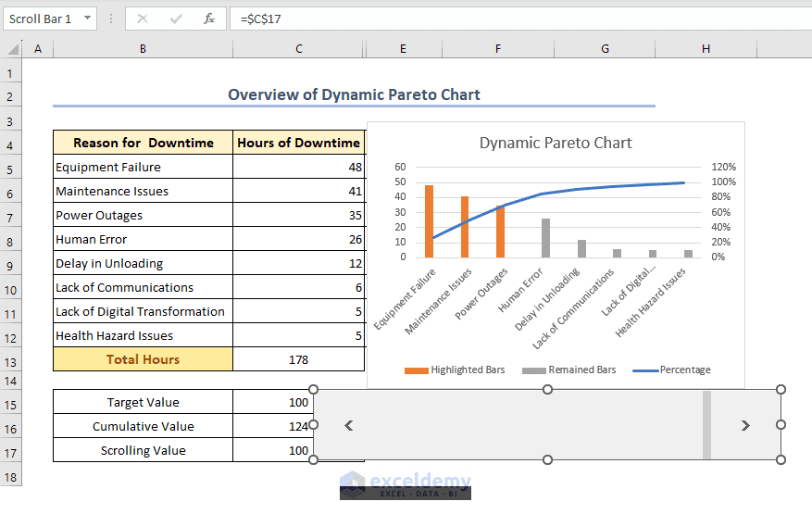Click the Cancel (X) icon in formula bar
The height and width of the screenshot is (514, 812).
pyautogui.click(x=143, y=19)
